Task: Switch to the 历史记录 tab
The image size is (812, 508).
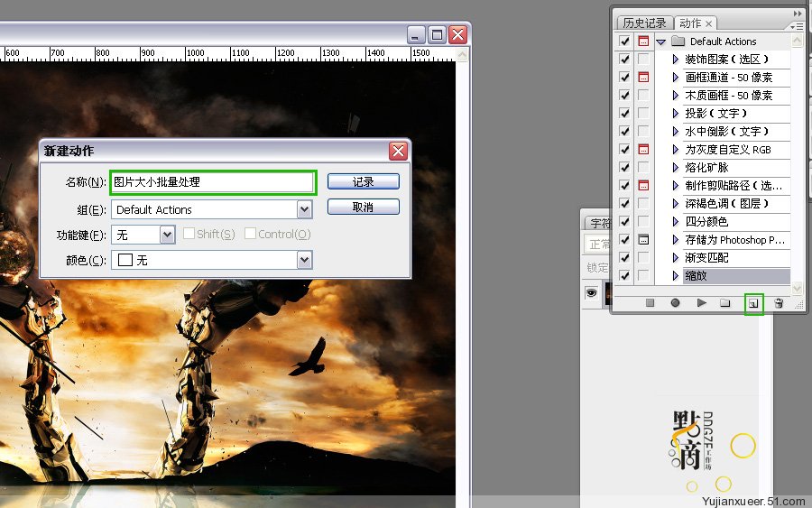Action: coord(644,23)
